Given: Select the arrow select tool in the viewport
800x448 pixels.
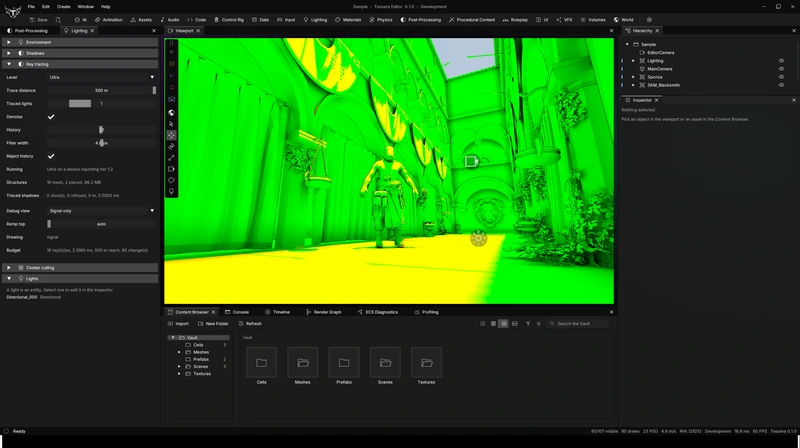Looking at the screenshot, I should [171, 124].
